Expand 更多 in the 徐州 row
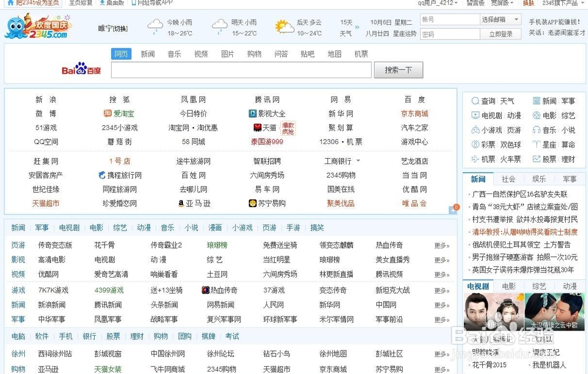This screenshot has width=588, height=374. [442, 354]
